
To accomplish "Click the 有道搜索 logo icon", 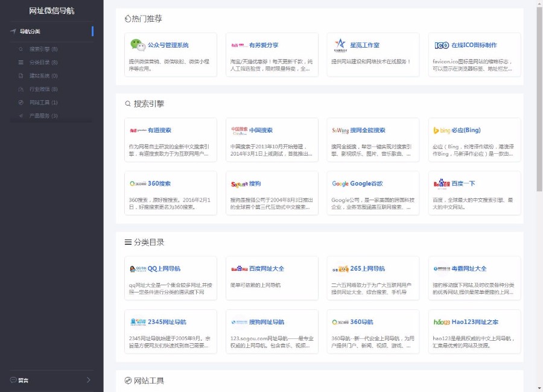I will [138, 130].
